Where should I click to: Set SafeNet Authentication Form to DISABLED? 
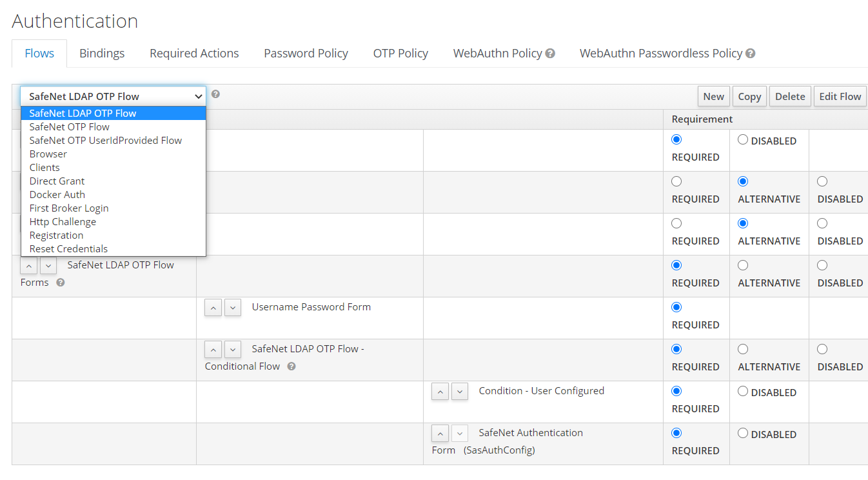point(743,433)
